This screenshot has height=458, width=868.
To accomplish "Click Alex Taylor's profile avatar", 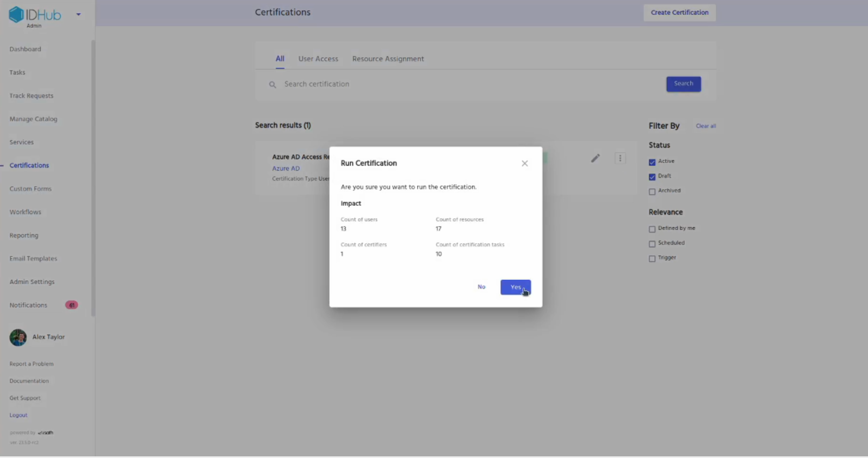I will pyautogui.click(x=18, y=337).
